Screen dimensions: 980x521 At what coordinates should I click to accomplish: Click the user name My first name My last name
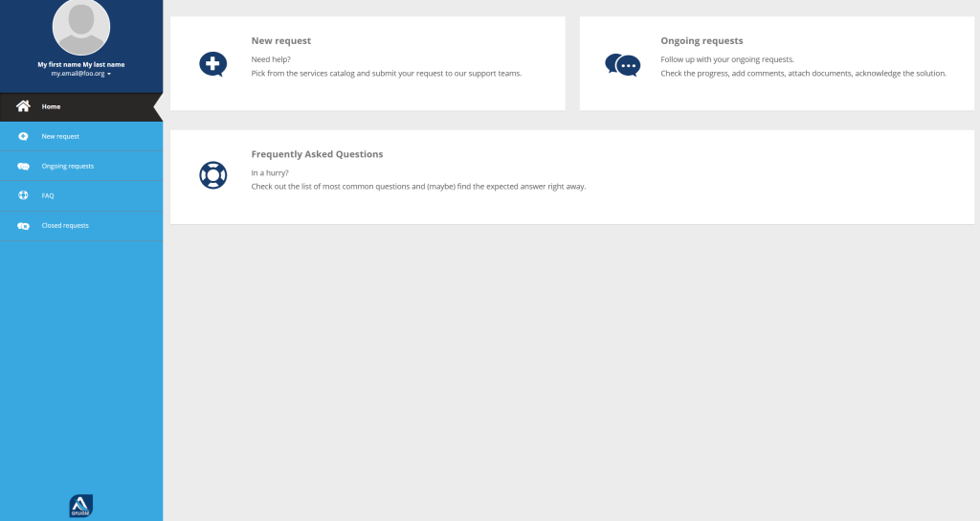[x=81, y=64]
